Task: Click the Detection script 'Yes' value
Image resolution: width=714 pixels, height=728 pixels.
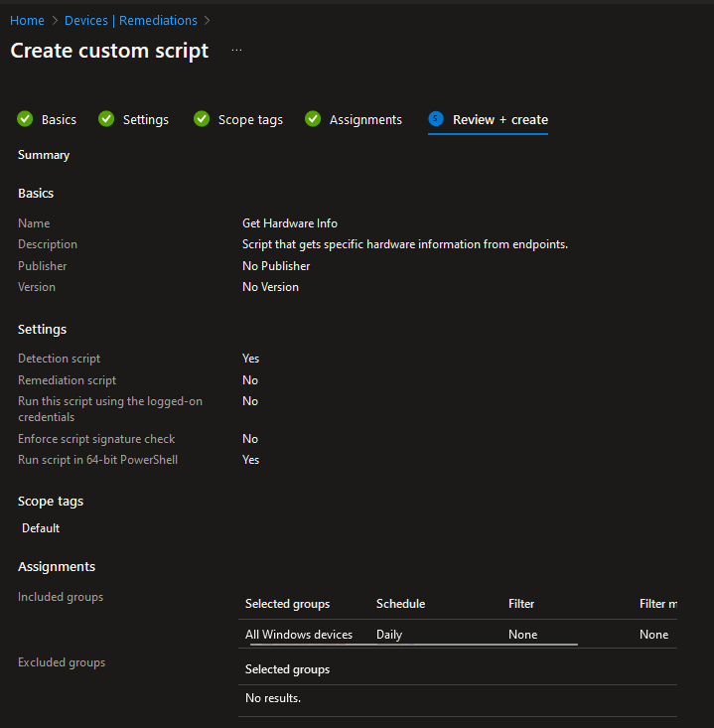Action: [250, 359]
